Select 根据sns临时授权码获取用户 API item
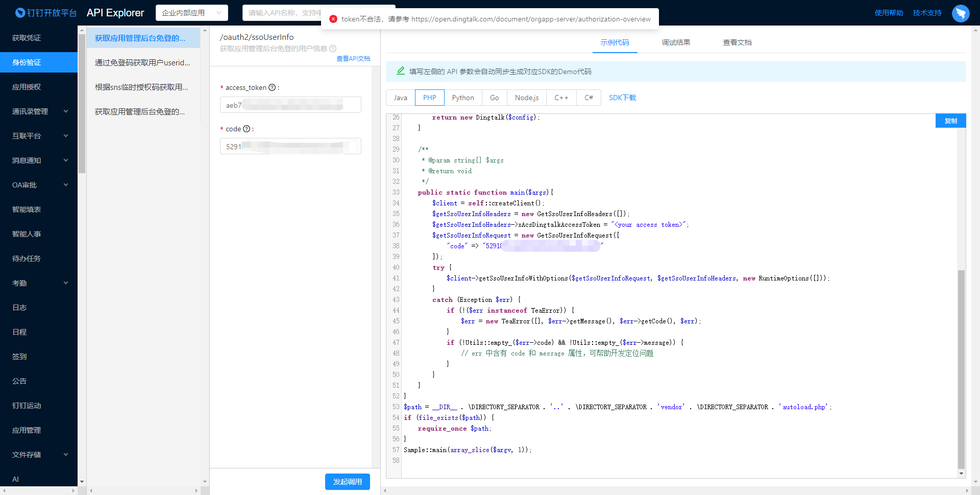Viewport: 980px width, 495px height. pos(143,87)
